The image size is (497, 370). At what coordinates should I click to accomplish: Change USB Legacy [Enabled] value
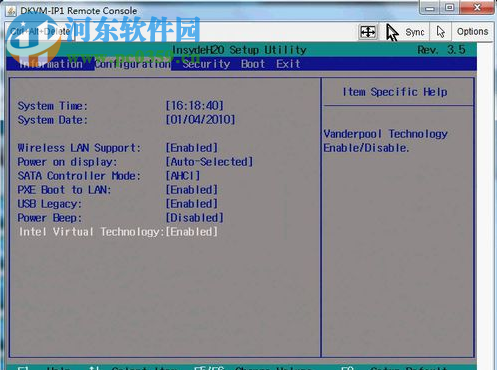pyautogui.click(x=192, y=204)
